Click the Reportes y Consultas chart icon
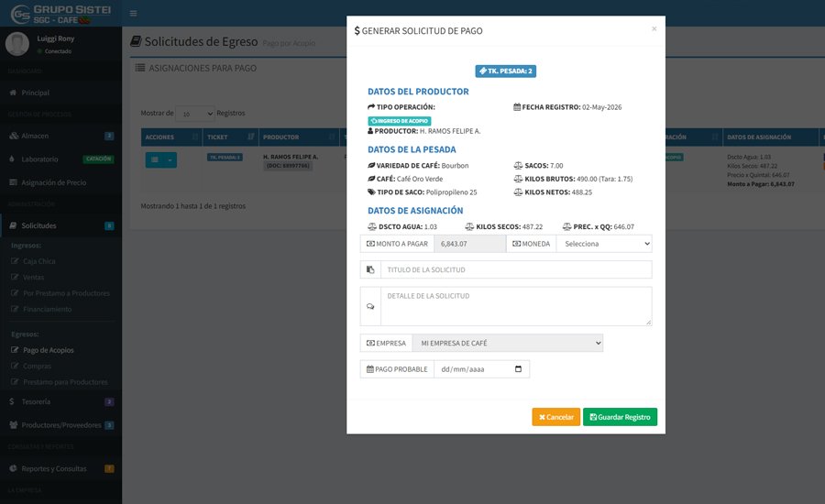The height and width of the screenshot is (504, 825). click(13, 468)
